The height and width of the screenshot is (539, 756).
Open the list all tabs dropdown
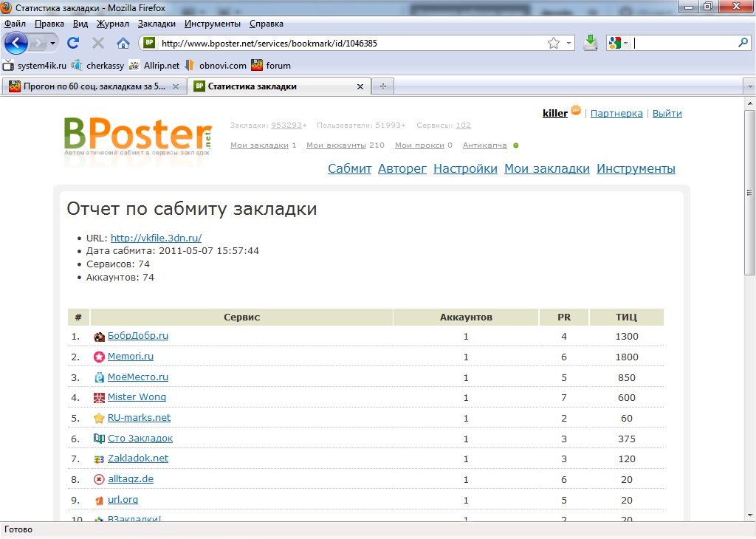pyautogui.click(x=749, y=87)
